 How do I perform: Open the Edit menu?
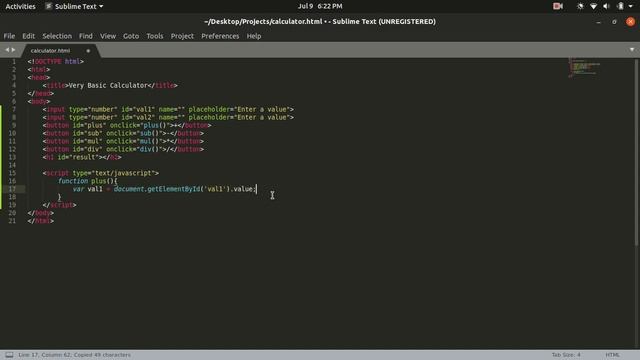point(29,36)
